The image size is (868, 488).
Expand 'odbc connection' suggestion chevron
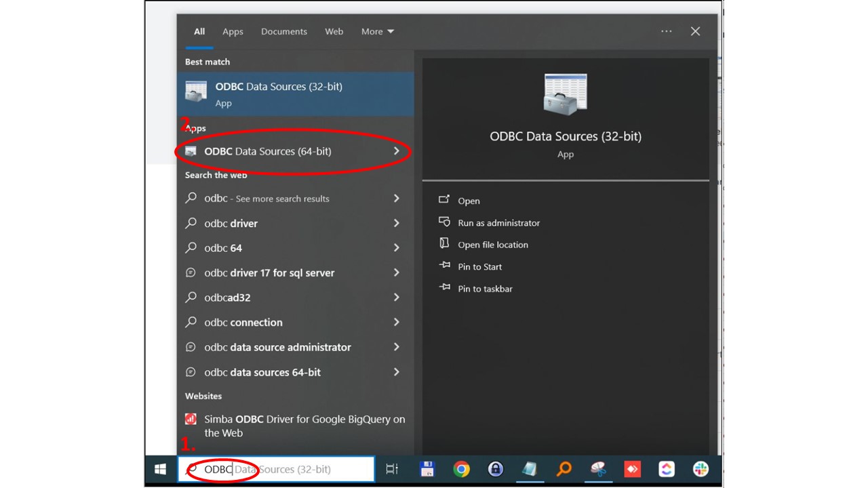tap(397, 322)
